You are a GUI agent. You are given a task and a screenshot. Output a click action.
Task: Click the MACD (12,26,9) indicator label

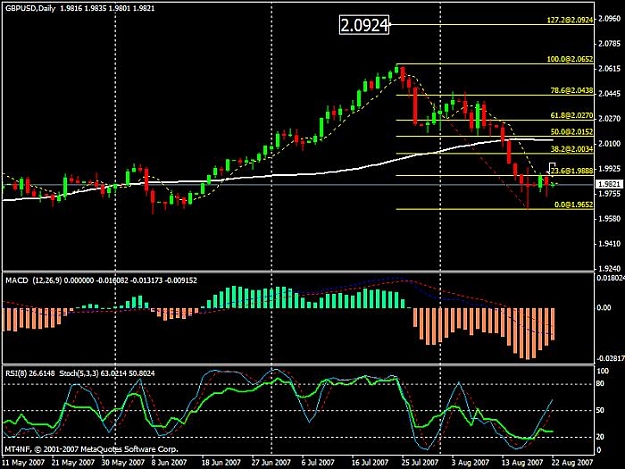33,281
